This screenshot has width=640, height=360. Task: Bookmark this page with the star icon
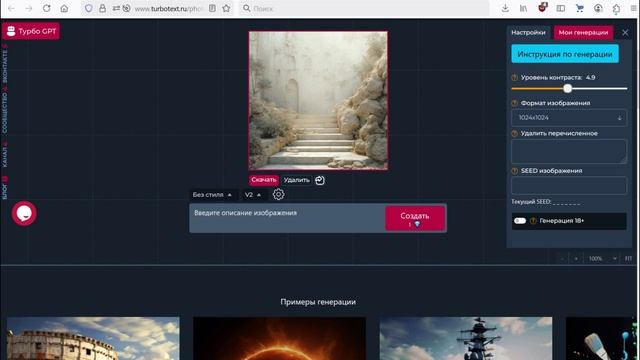pyautogui.click(x=226, y=8)
